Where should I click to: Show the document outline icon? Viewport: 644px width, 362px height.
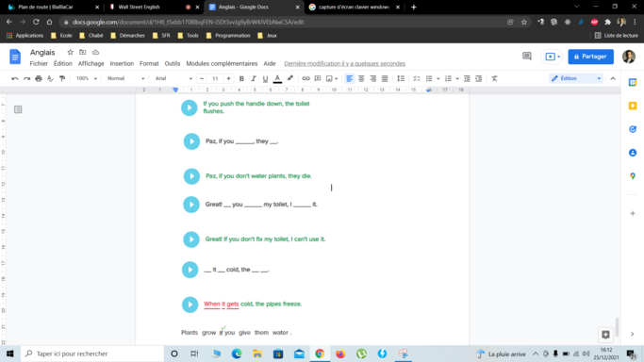click(x=18, y=109)
